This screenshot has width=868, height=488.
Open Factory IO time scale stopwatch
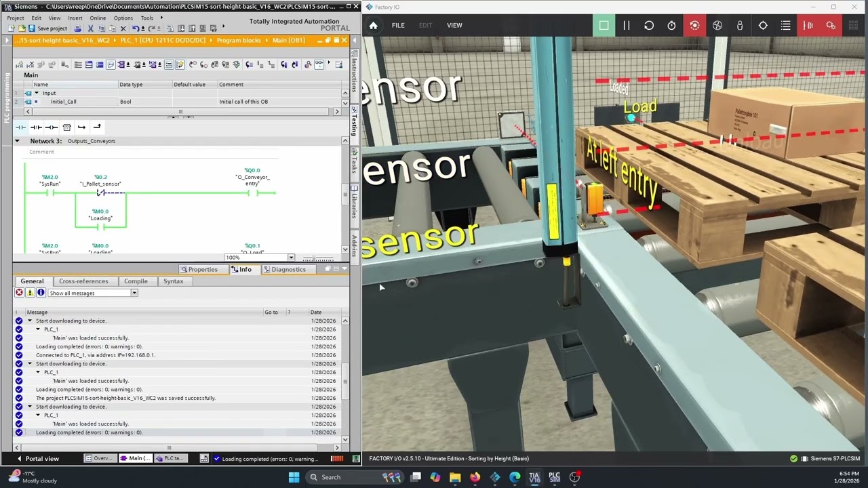(671, 26)
